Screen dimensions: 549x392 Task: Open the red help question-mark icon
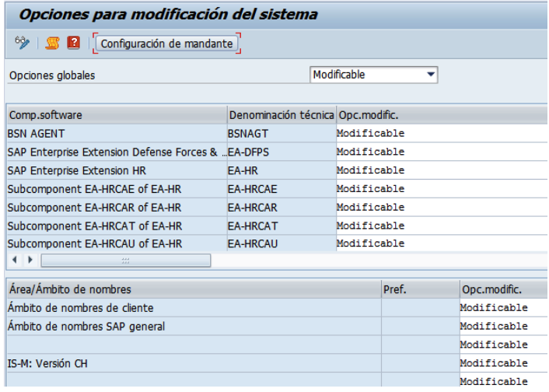point(74,43)
